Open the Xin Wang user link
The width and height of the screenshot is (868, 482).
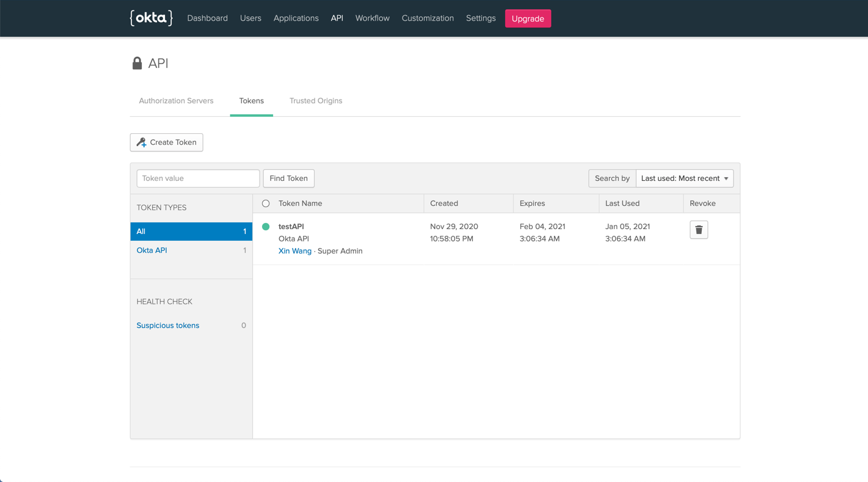coord(294,251)
